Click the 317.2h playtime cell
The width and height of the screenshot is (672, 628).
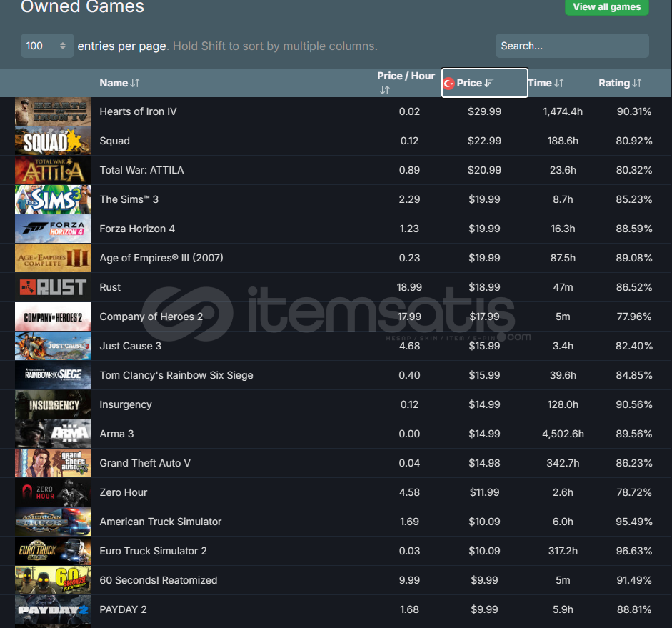pyautogui.click(x=563, y=551)
